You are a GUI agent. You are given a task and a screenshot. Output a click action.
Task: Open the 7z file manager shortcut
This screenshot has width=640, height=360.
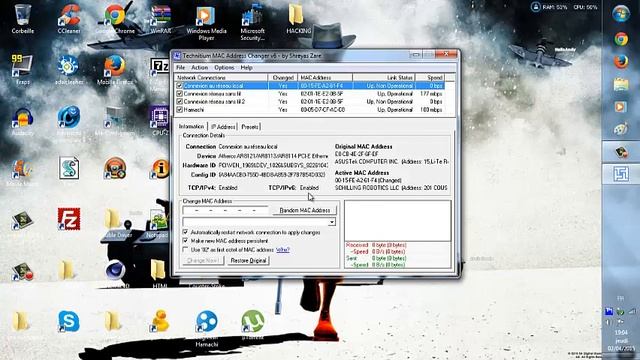(x=160, y=67)
